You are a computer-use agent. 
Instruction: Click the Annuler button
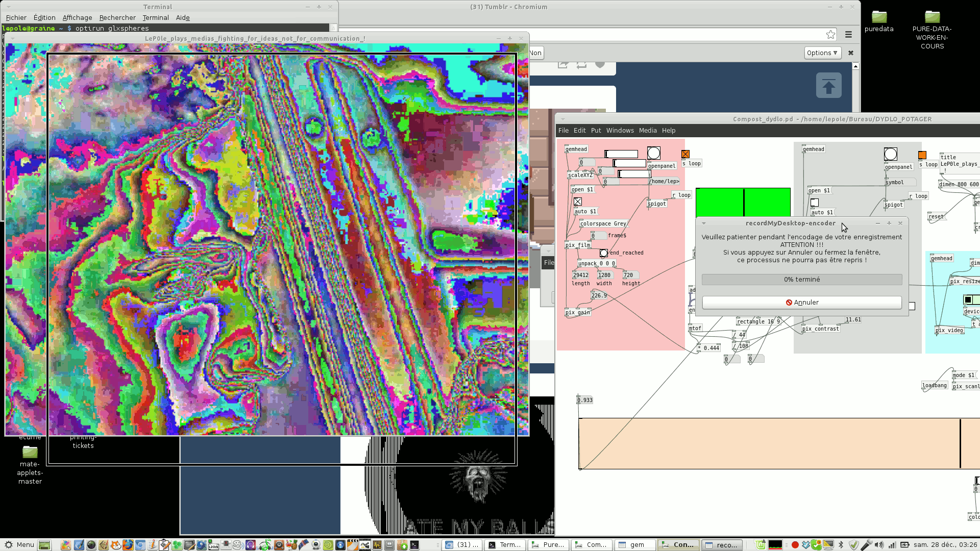point(801,303)
